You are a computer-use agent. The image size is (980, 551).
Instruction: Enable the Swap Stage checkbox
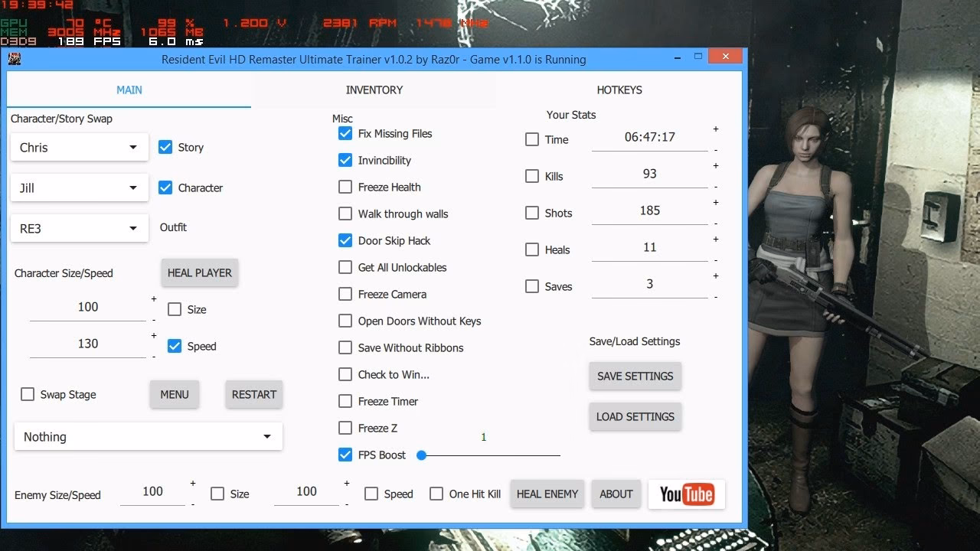click(x=28, y=394)
